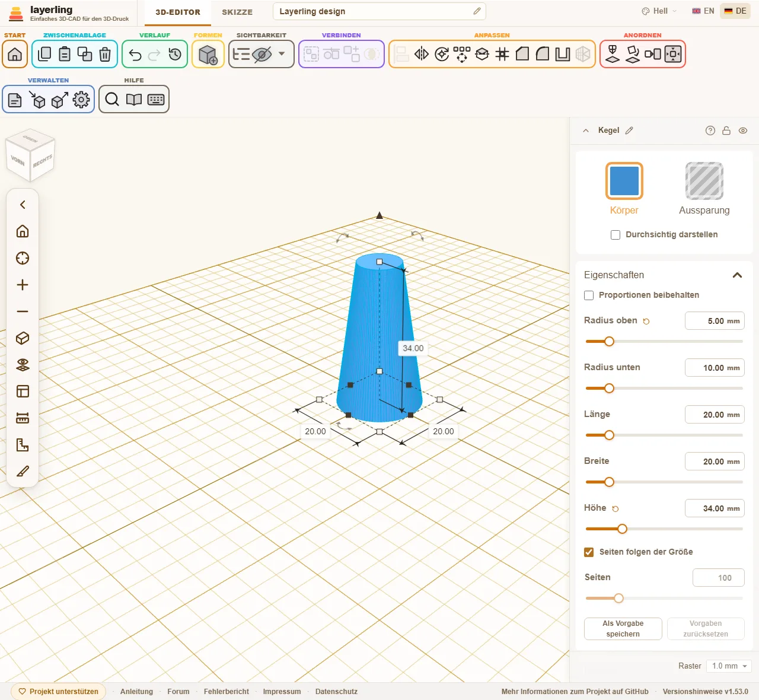Open the Hell theme dropdown
Image resolution: width=759 pixels, height=700 pixels.
pos(659,11)
